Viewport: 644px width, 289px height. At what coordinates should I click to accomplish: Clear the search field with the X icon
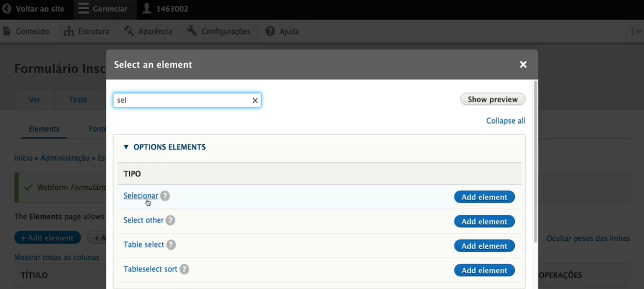[255, 100]
